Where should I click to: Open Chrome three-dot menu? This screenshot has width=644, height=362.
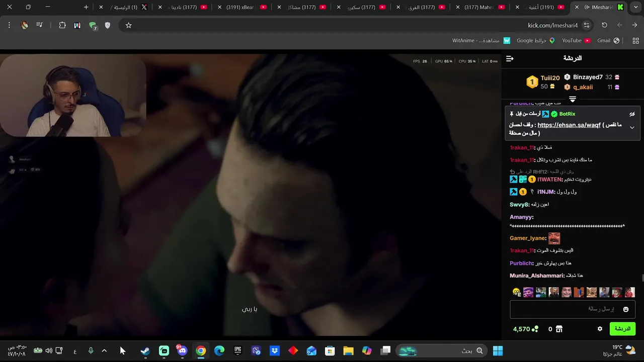9,25
